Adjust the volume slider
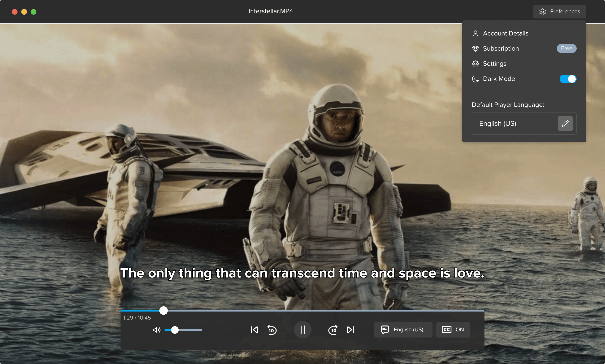 click(x=183, y=330)
